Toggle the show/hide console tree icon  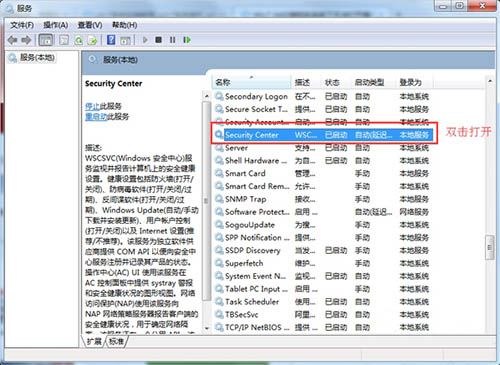coord(46,40)
